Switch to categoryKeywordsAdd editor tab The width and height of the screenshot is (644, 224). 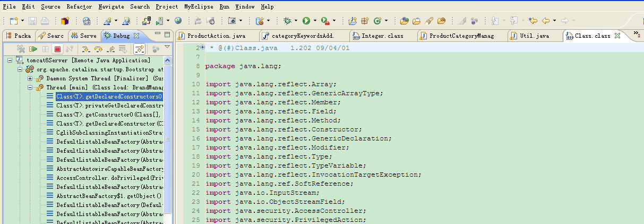point(304,36)
